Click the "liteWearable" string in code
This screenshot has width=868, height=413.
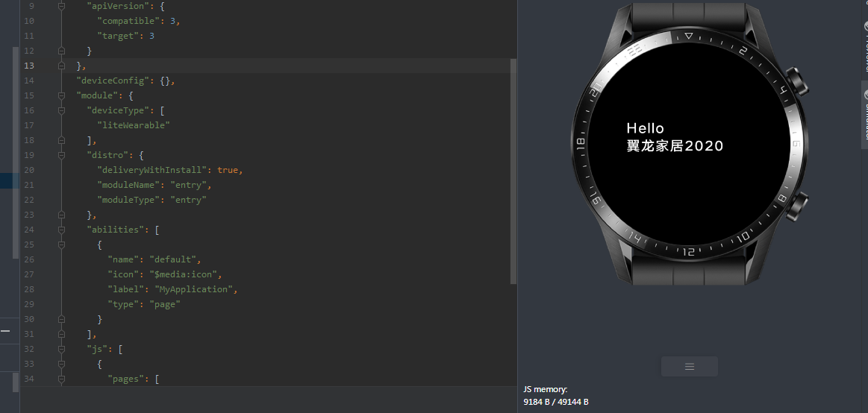tap(134, 125)
